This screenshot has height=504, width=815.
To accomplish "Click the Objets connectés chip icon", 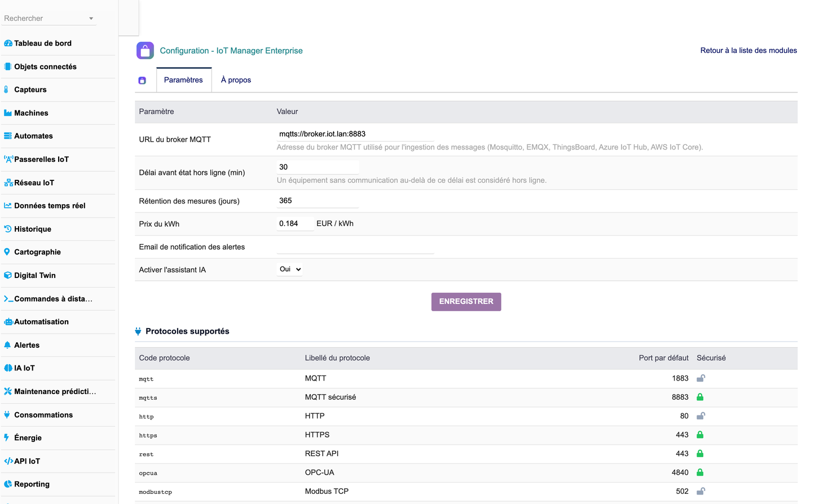I will [x=8, y=67].
